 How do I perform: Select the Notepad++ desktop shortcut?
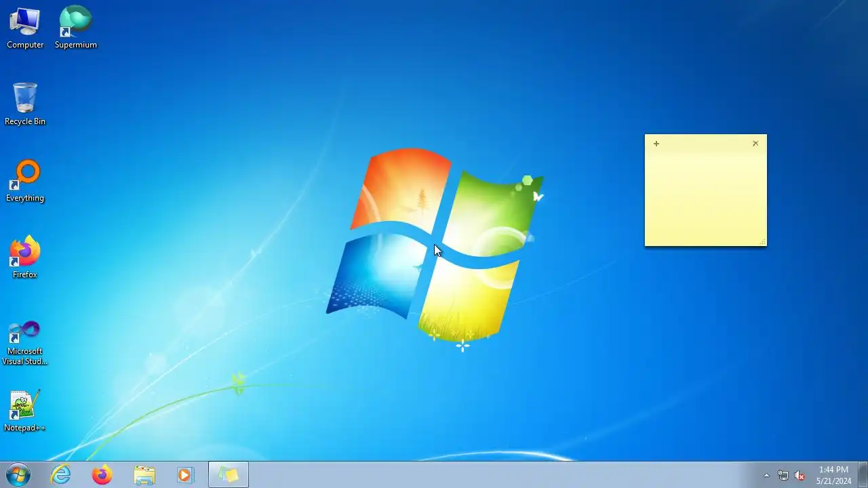(25, 411)
